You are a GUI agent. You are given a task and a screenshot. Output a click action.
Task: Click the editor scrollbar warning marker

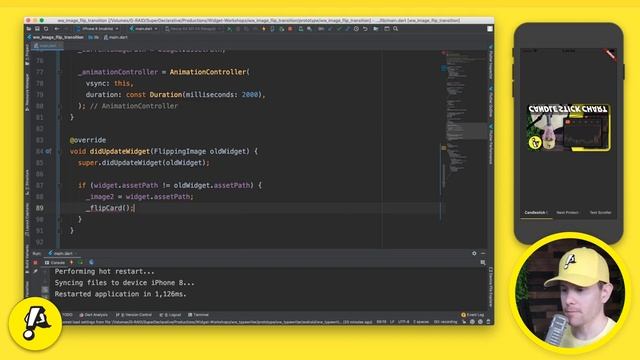point(444,148)
